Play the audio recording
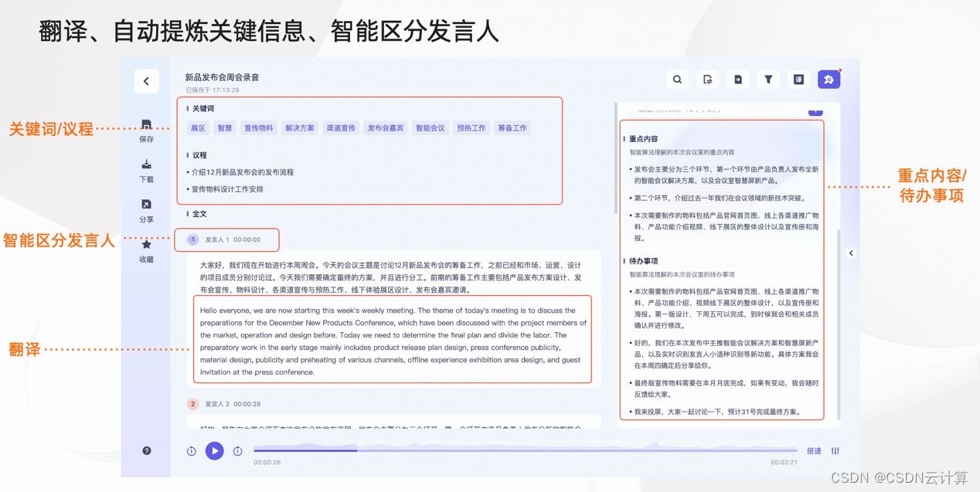 point(214,450)
